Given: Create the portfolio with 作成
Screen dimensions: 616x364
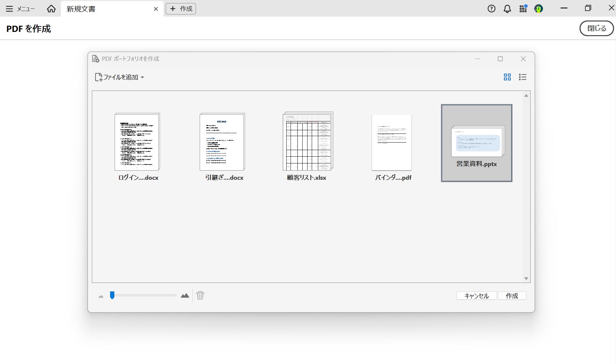Looking at the screenshot, I should pyautogui.click(x=511, y=296).
